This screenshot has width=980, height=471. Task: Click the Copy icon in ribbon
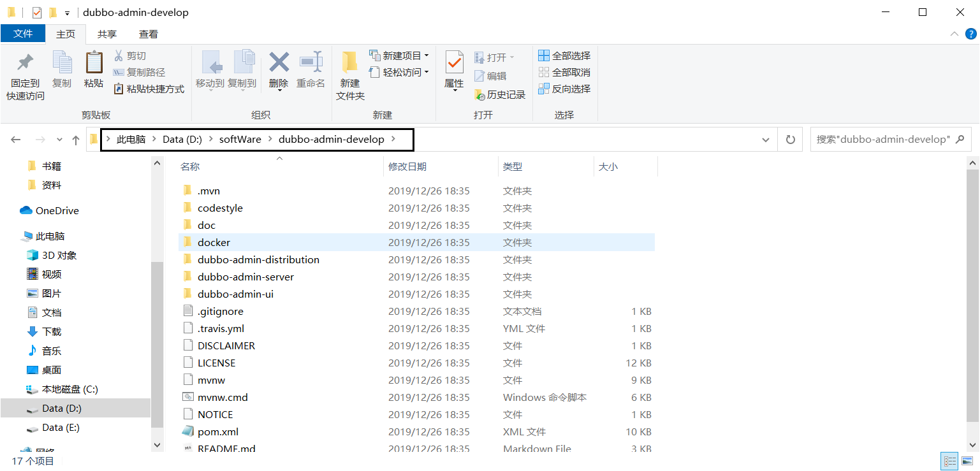(x=62, y=62)
